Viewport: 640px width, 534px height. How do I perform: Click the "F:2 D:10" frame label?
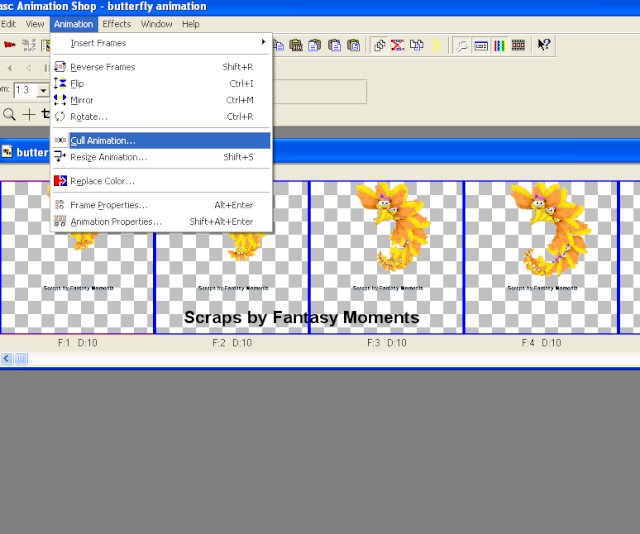(x=232, y=343)
